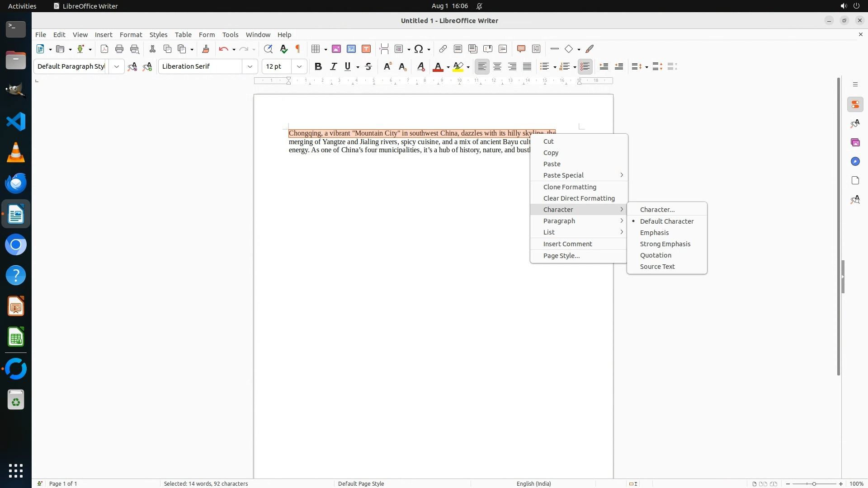868x488 pixels.
Task: Click the font size input field
Action: (x=277, y=66)
